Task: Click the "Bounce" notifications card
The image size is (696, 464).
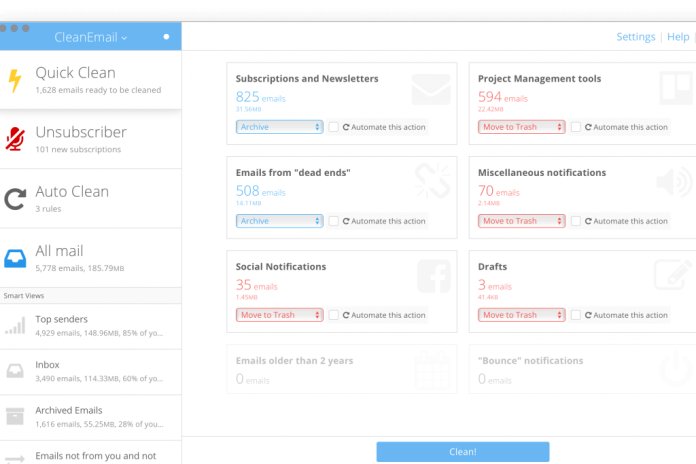Action: coord(582,369)
